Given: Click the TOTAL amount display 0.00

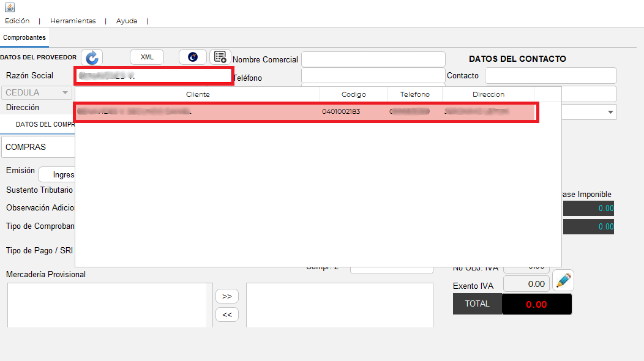Looking at the screenshot, I should 537,304.
